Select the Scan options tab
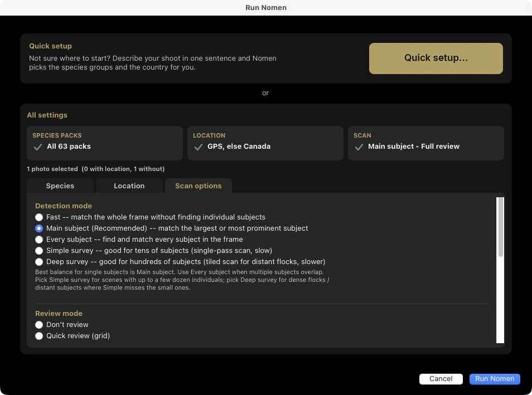Viewport: 532px width, 395px height. [x=198, y=186]
